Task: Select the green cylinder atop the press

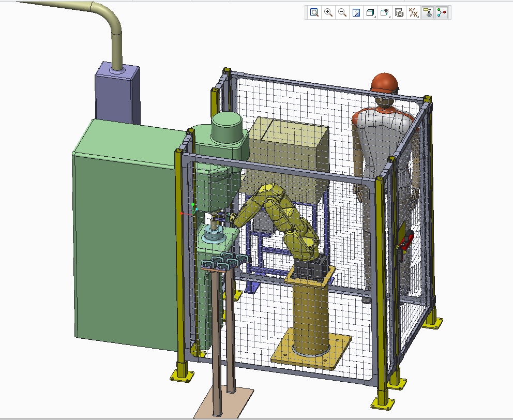Action: pos(228,127)
